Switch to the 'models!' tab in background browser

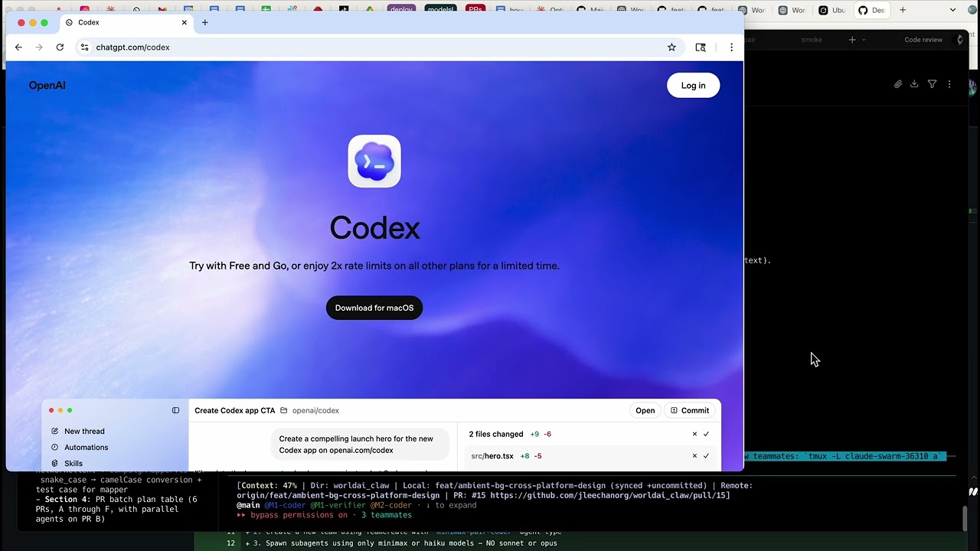point(440,9)
